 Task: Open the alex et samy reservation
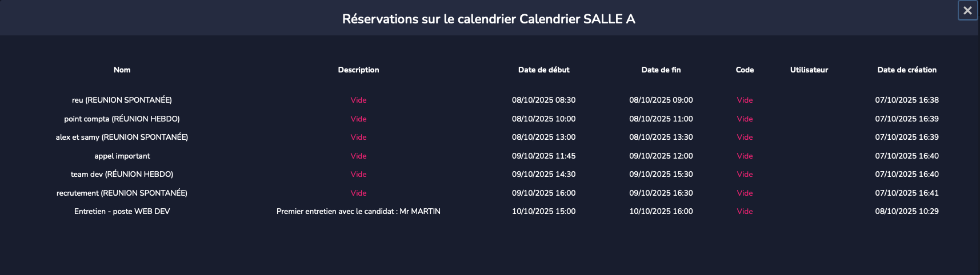pos(122,137)
